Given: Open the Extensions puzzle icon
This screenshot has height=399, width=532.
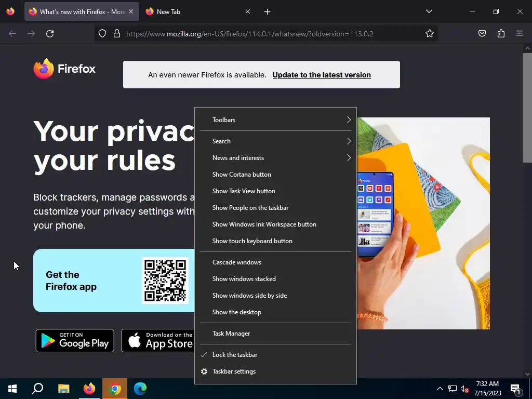Looking at the screenshot, I should tap(501, 34).
